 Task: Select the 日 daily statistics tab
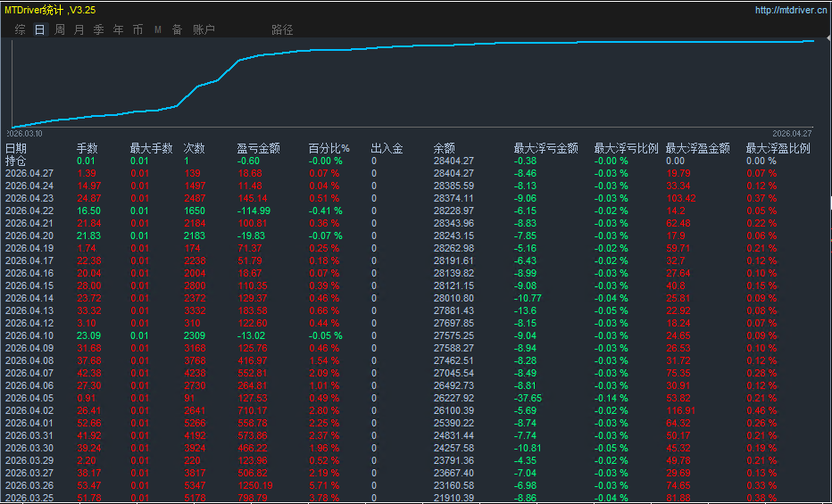coord(40,29)
